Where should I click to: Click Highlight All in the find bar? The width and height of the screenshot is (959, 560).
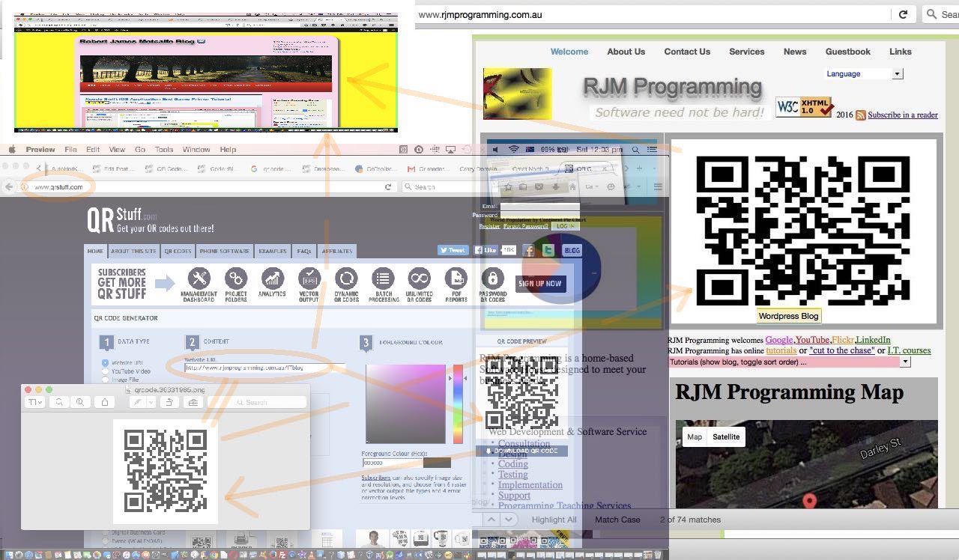pos(554,520)
